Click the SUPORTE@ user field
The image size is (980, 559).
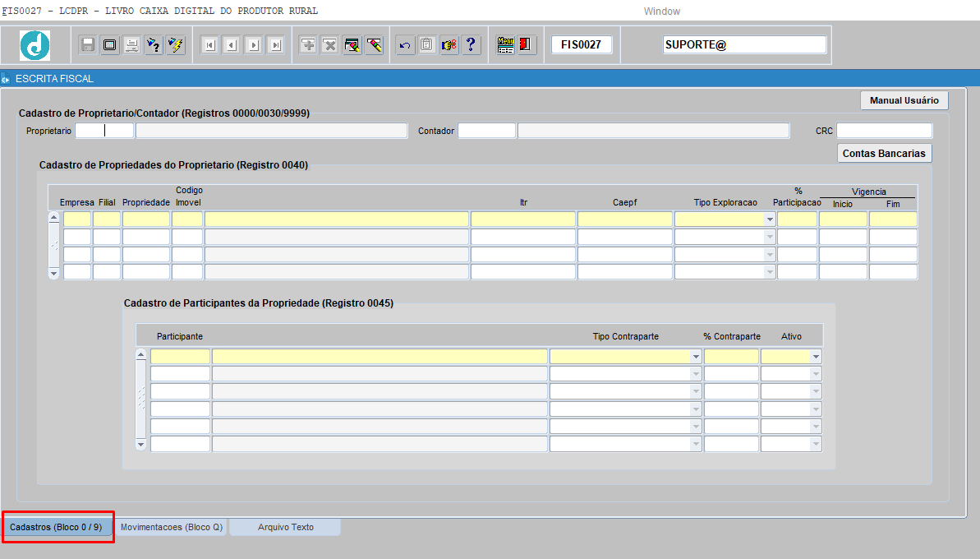coord(744,45)
